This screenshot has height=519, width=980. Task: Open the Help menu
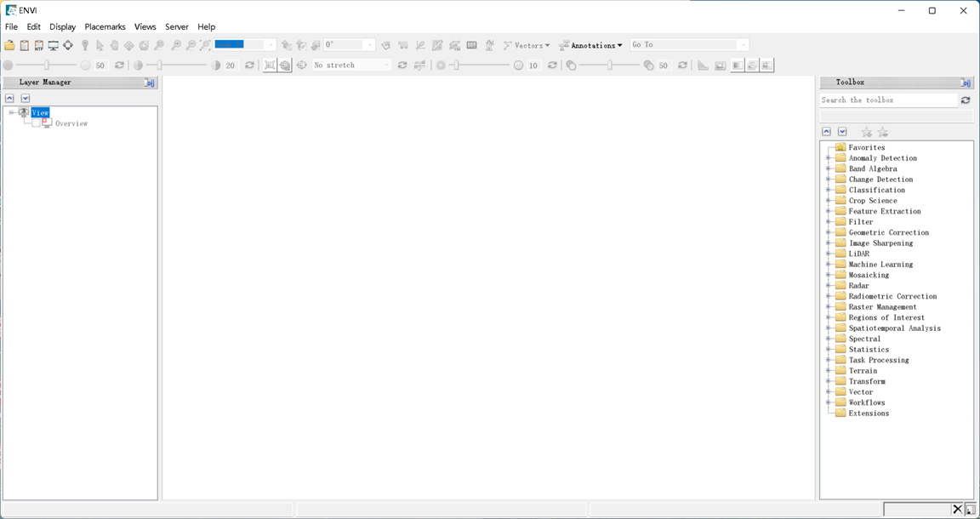click(206, 27)
